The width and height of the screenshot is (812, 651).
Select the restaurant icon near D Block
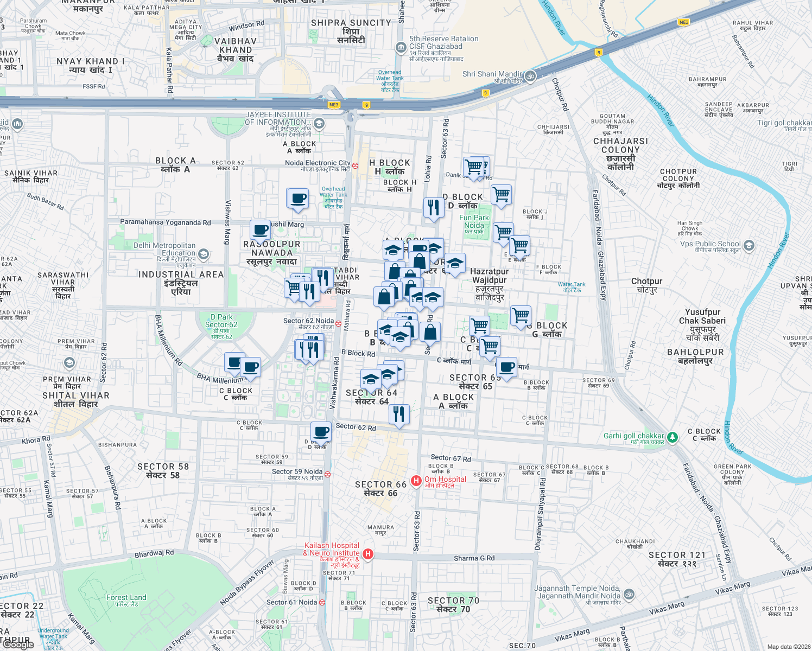click(x=433, y=206)
